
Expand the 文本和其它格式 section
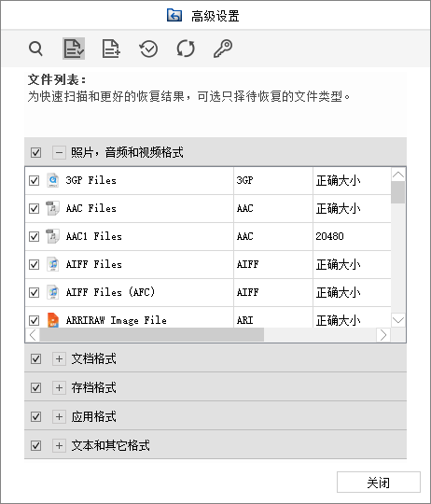point(59,445)
